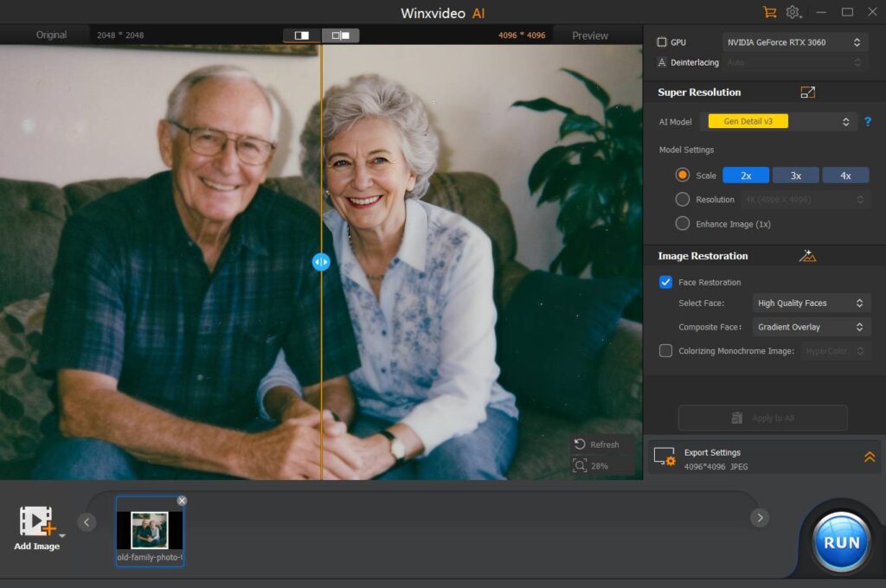Open the shopping cart icon
Image resolution: width=886 pixels, height=588 pixels.
click(x=769, y=12)
